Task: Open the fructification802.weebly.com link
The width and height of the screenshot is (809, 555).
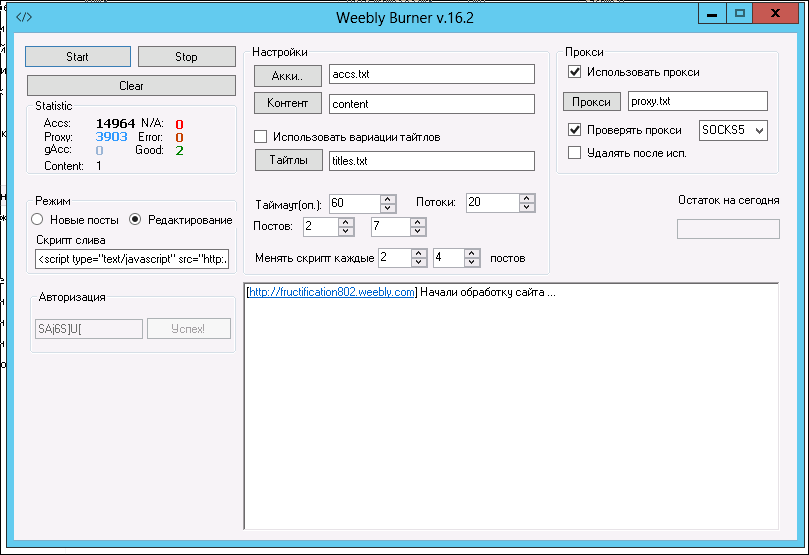Action: pyautogui.click(x=332, y=292)
